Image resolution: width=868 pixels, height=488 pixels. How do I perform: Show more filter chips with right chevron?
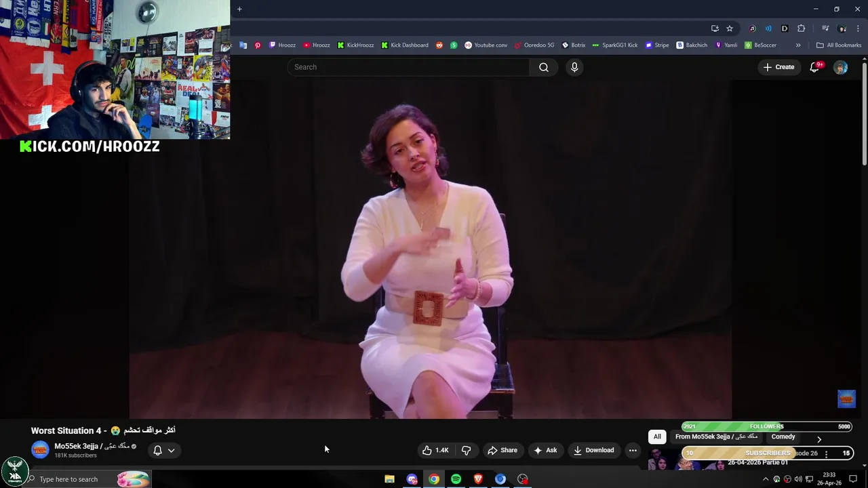coord(819,439)
